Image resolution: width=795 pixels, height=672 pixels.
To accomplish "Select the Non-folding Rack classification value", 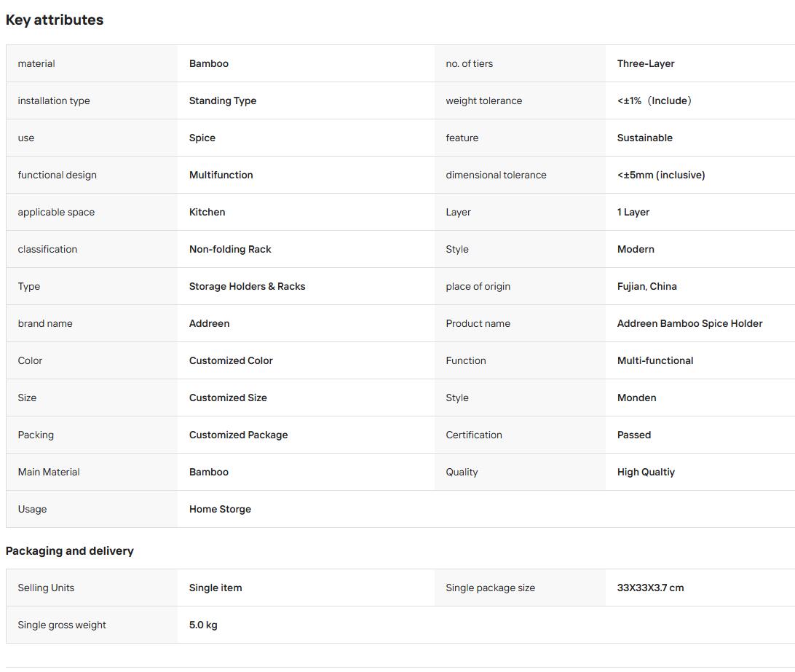I will click(x=229, y=249).
